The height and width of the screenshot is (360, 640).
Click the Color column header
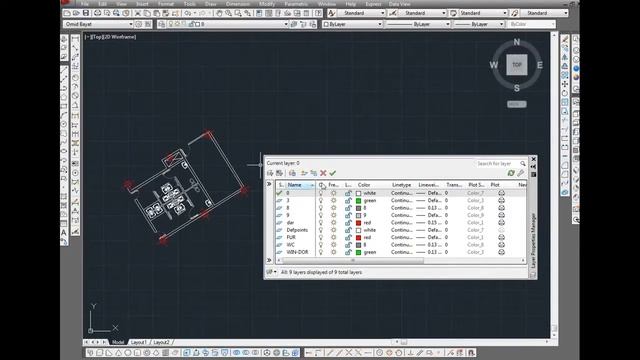[x=364, y=185]
